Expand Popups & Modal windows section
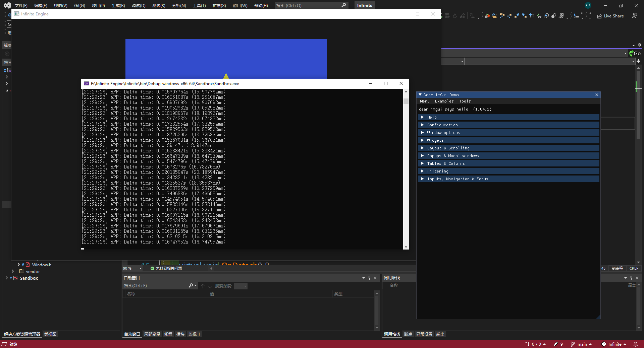644x348 pixels. pos(508,156)
